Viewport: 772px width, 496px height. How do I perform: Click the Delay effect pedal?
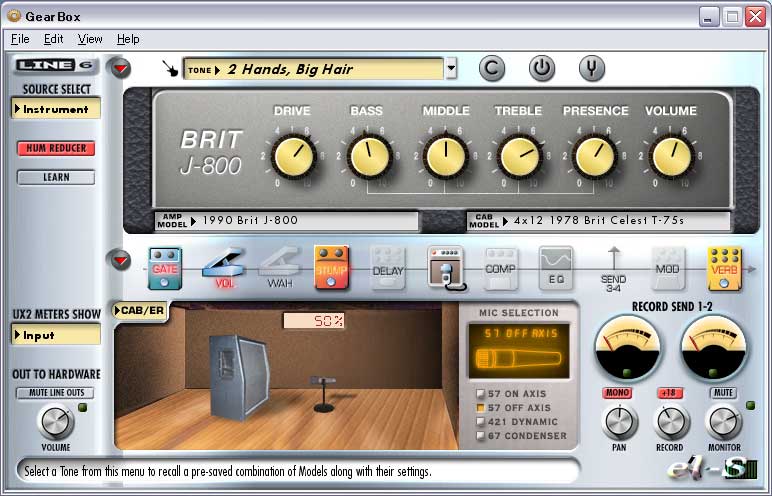tap(388, 267)
